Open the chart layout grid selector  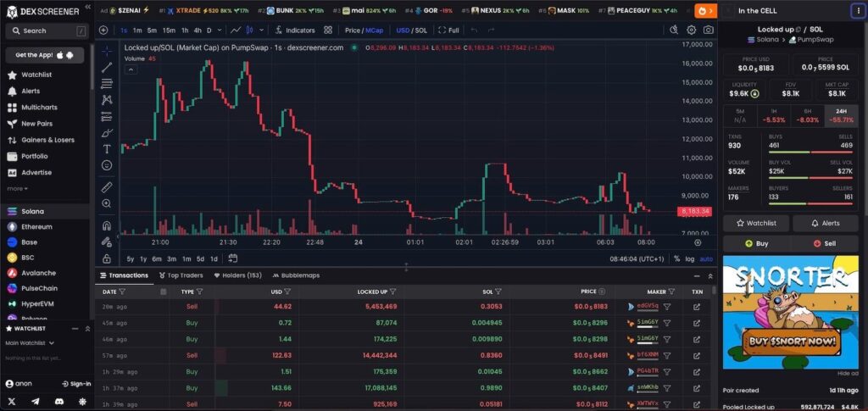pos(328,31)
